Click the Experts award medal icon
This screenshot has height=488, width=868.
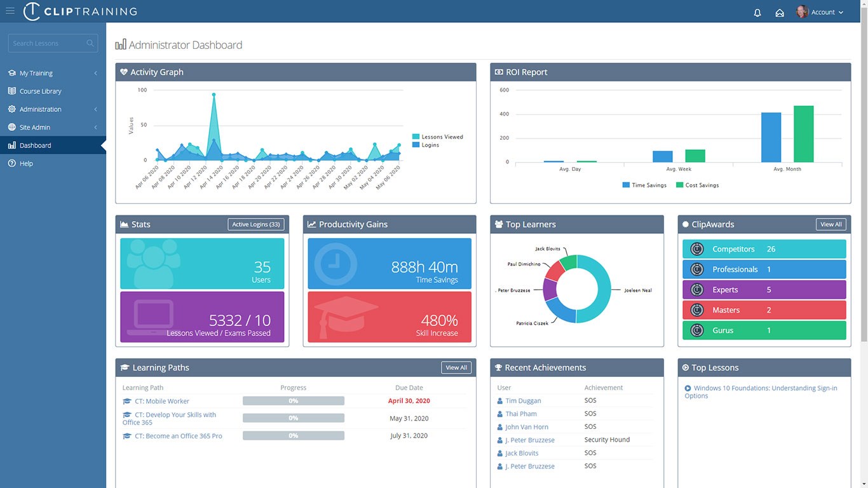point(697,290)
